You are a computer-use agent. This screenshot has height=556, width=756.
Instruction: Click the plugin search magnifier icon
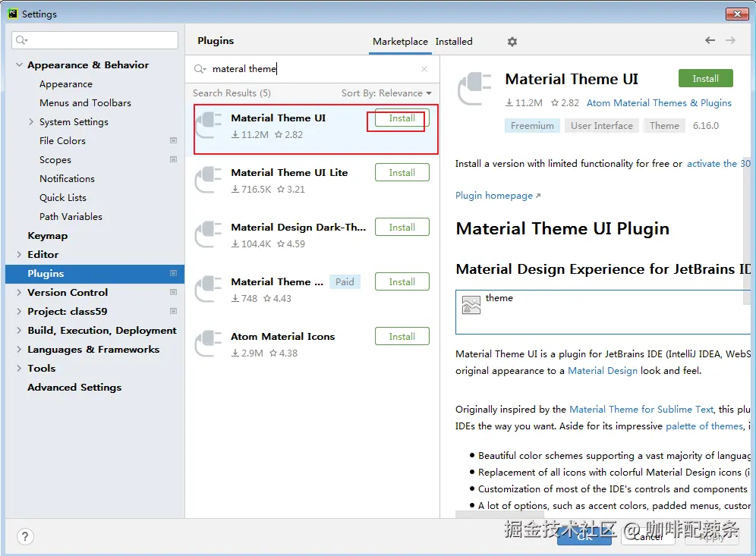[200, 69]
